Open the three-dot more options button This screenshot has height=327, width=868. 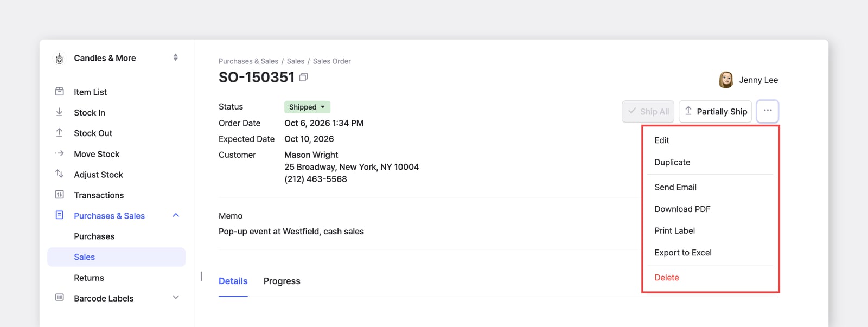[x=768, y=111]
